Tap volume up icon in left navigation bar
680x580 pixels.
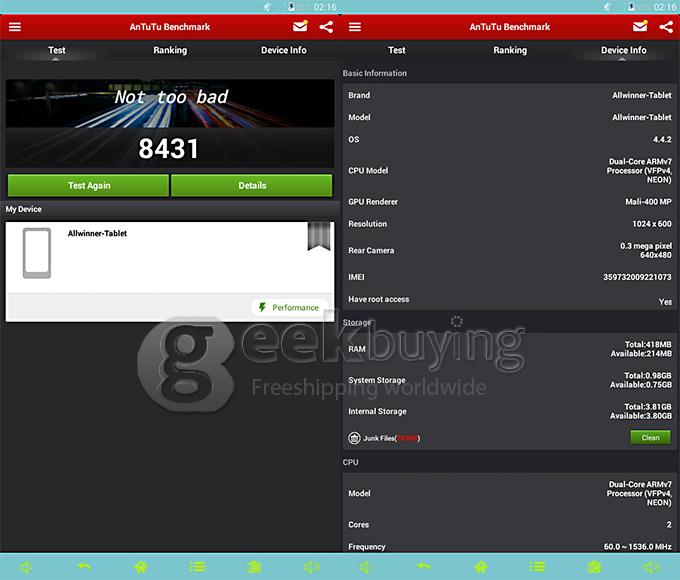coord(312,567)
